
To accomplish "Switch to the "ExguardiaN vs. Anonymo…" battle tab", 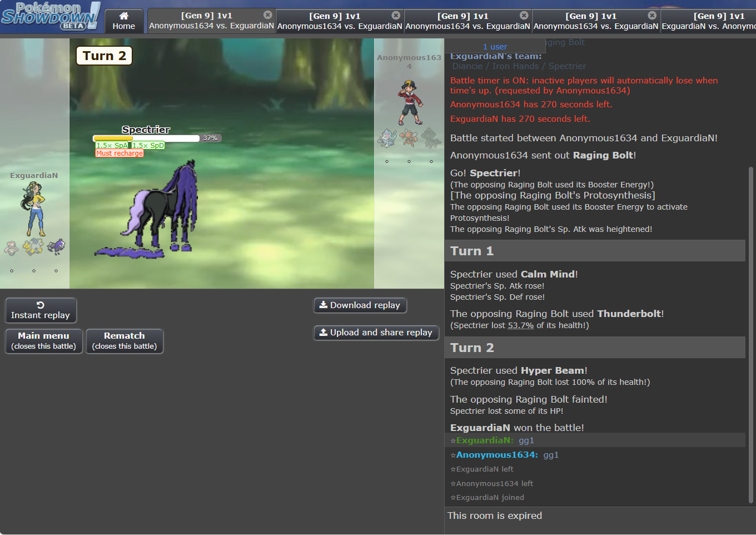I will pos(709,21).
